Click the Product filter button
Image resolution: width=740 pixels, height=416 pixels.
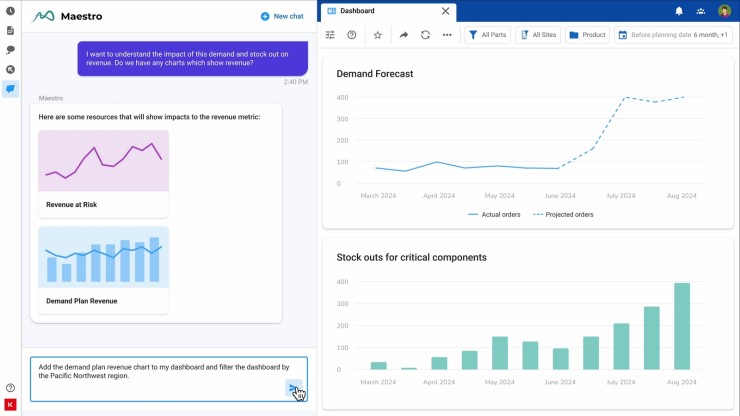click(587, 35)
